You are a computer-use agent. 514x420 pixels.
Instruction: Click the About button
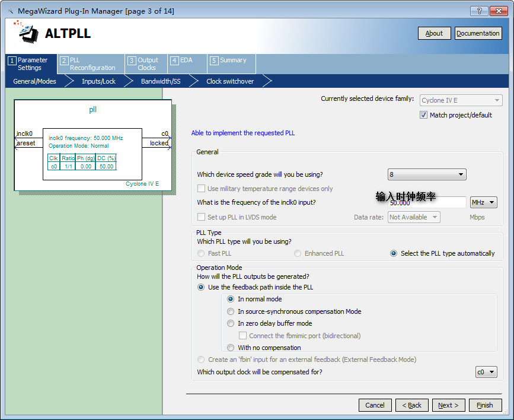tap(434, 33)
